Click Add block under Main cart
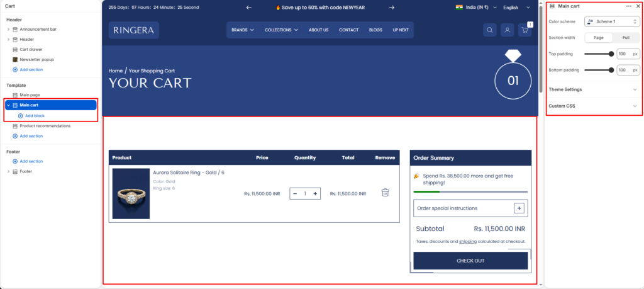Viewport: 644px width, 289px height. coord(34,116)
